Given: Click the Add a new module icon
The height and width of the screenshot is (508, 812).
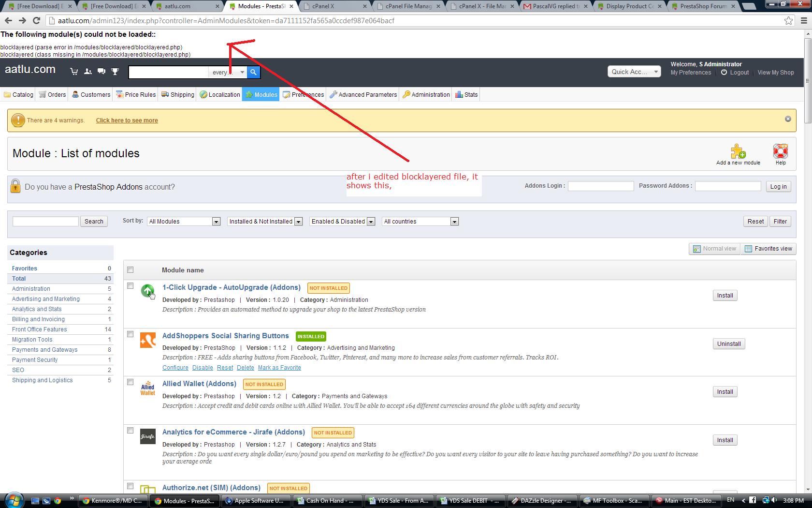Looking at the screenshot, I should [x=738, y=151].
